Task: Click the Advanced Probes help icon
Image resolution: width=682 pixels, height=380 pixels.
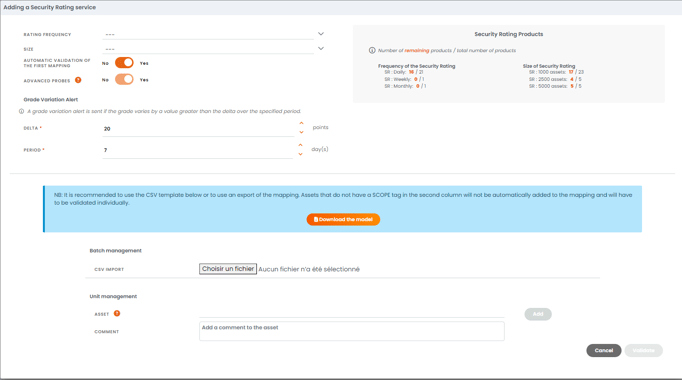Action: tap(78, 80)
